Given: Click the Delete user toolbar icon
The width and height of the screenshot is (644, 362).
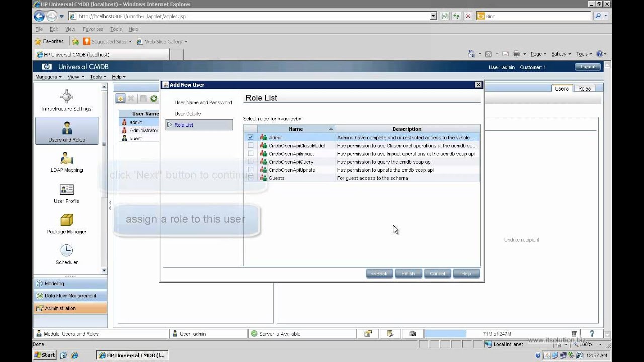Looking at the screenshot, I should (131, 99).
